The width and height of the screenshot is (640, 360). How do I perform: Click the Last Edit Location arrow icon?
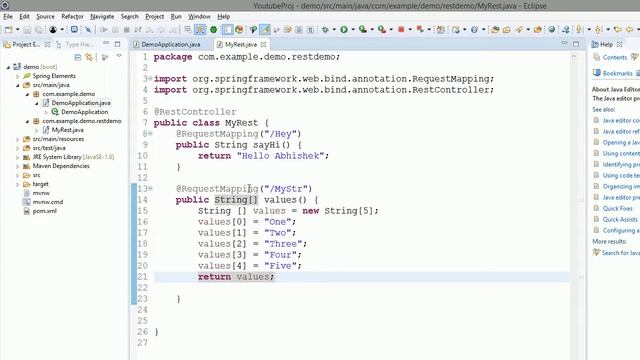(618, 29)
